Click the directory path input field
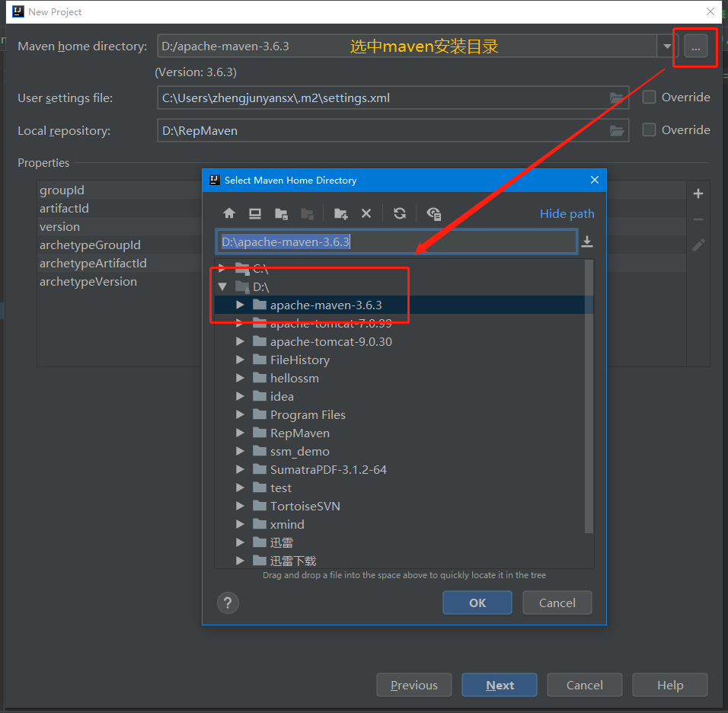This screenshot has width=728, height=713. coord(397,241)
